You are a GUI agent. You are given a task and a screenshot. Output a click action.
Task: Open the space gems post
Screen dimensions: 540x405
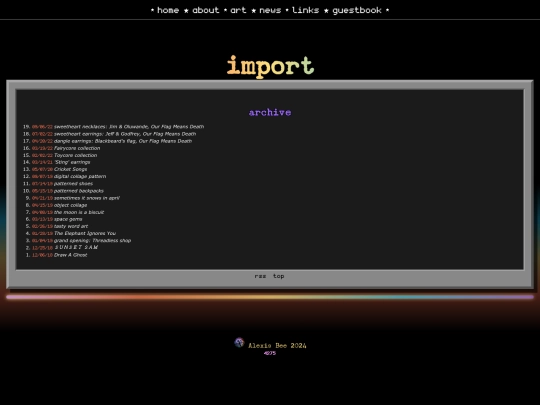pyautogui.click(x=68, y=219)
